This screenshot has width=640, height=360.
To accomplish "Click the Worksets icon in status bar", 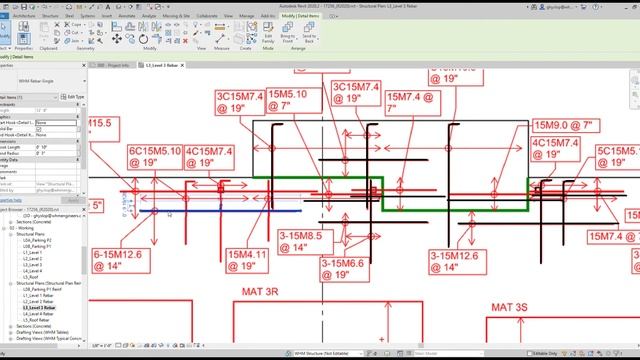I will pyautogui.click(x=289, y=353).
